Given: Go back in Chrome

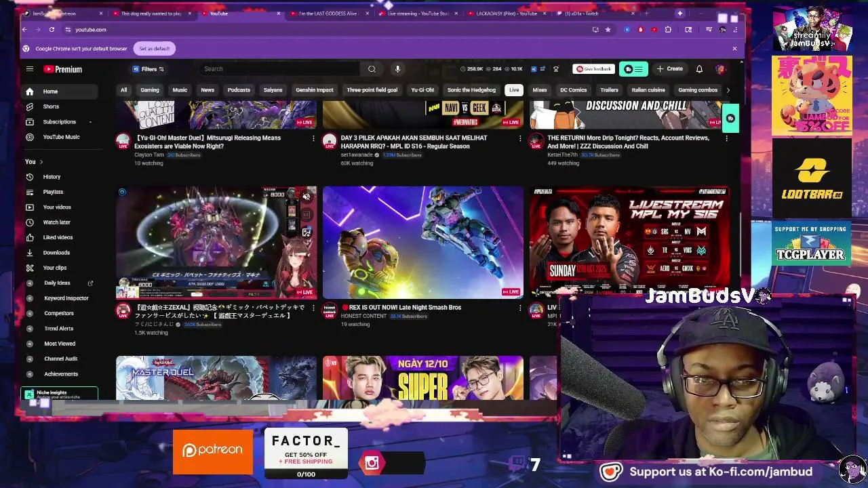Looking at the screenshot, I should tap(25, 30).
